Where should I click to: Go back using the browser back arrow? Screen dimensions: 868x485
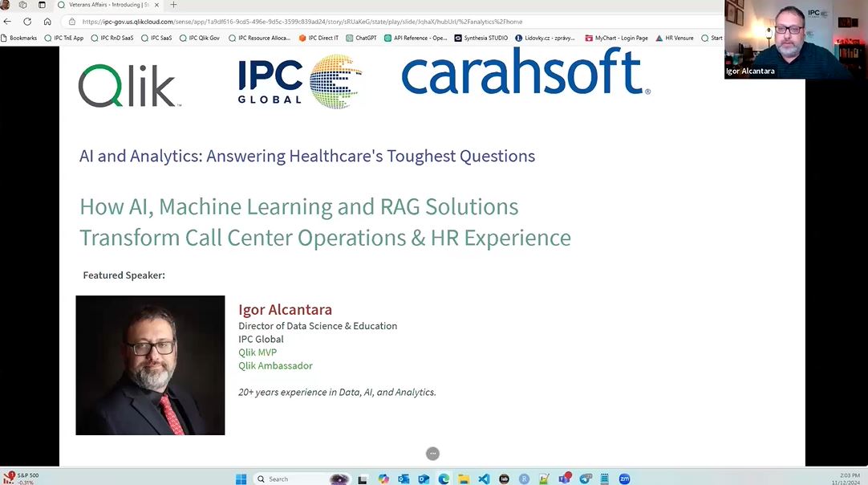[7, 22]
